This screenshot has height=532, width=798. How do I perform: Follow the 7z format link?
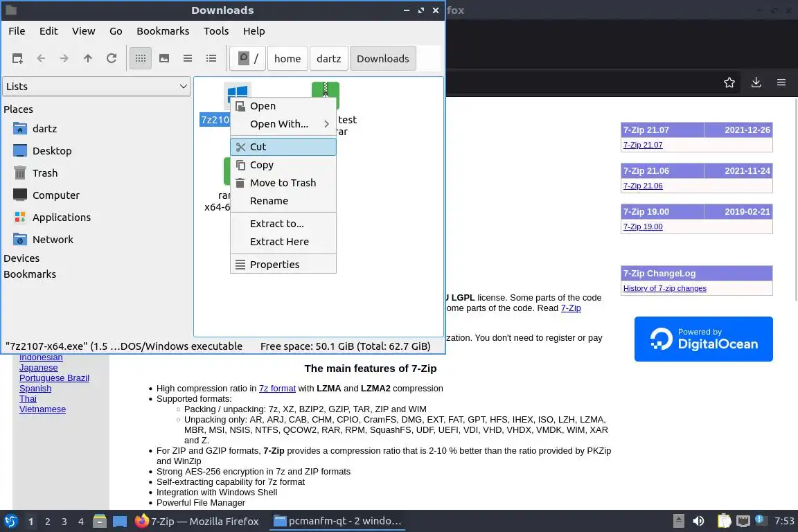tap(277, 389)
